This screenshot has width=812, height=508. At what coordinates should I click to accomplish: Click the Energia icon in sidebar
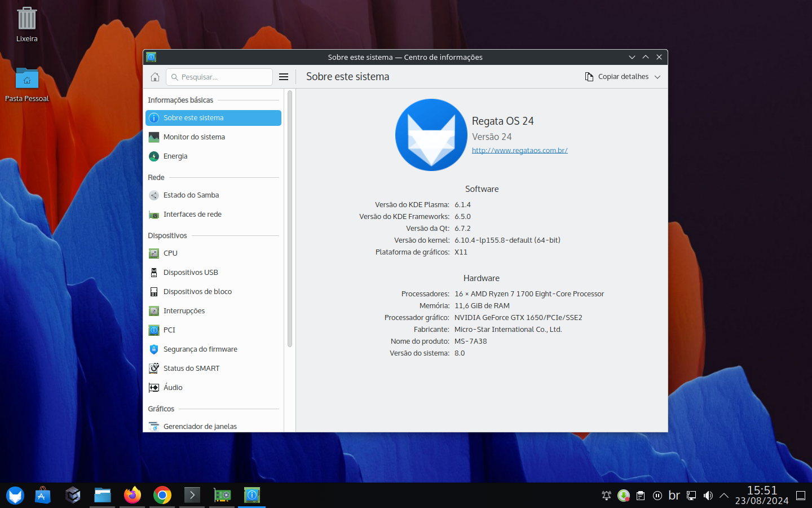point(154,156)
